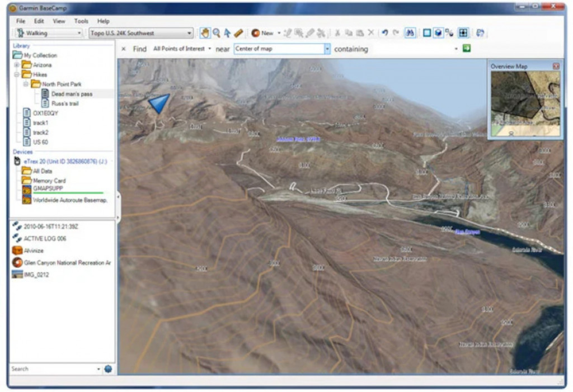Select track 2010-06-16T11:21:39Z

[51, 226]
